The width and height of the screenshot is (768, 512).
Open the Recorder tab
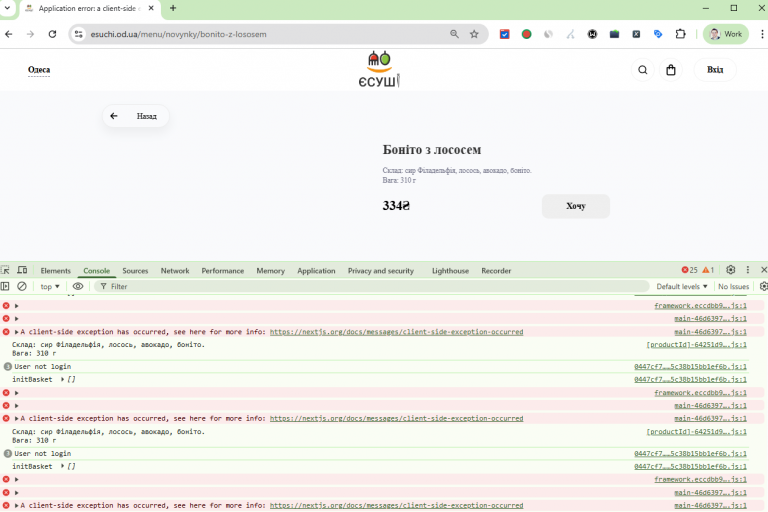click(496, 271)
